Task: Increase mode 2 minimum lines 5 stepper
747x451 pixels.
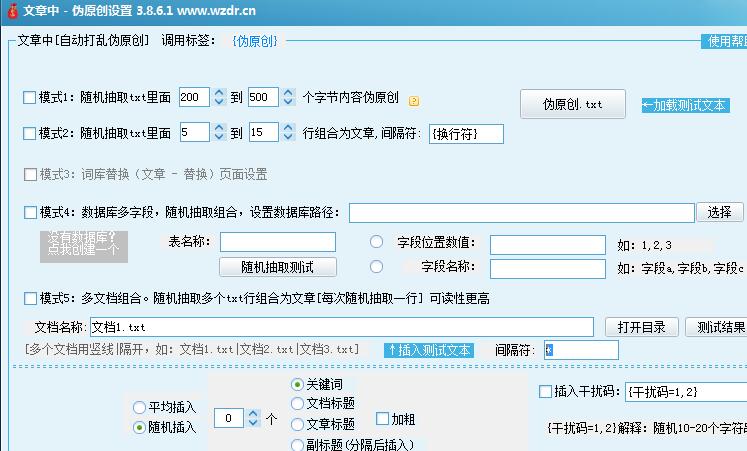Action: click(x=219, y=128)
